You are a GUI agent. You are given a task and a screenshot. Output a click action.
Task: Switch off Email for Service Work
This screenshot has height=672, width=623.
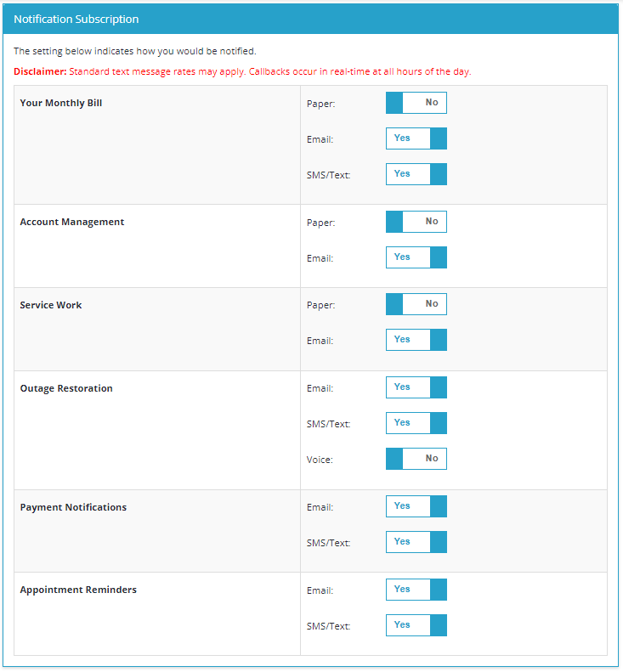pyautogui.click(x=416, y=340)
